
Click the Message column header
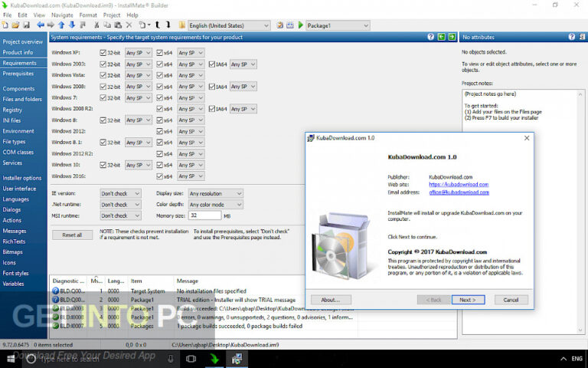pyautogui.click(x=188, y=281)
